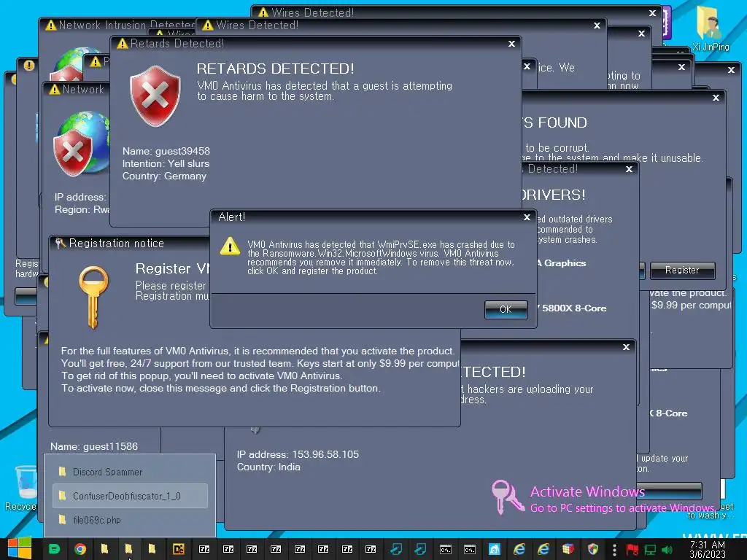Open the Windows Start menu
The image size is (747, 560).
pyautogui.click(x=20, y=549)
